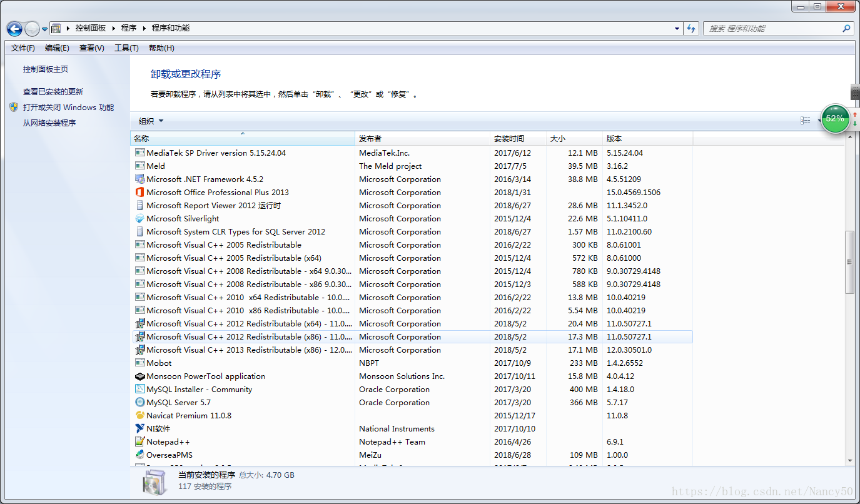Click the vertical scrollbar thumb of program list
This screenshot has height=504, width=860.
tap(849, 262)
